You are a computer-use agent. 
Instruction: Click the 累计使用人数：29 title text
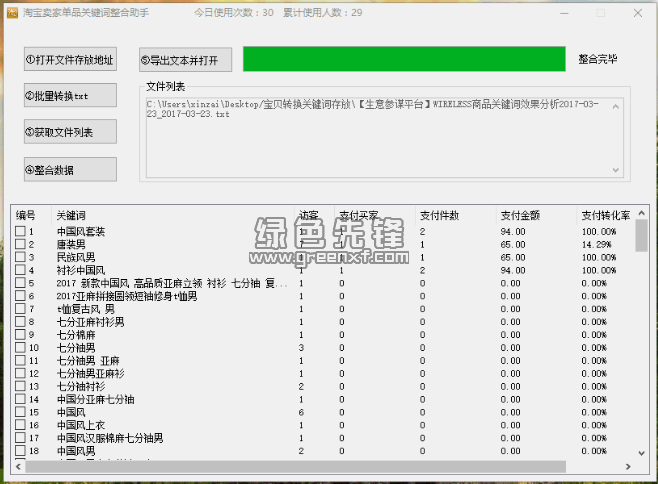322,13
